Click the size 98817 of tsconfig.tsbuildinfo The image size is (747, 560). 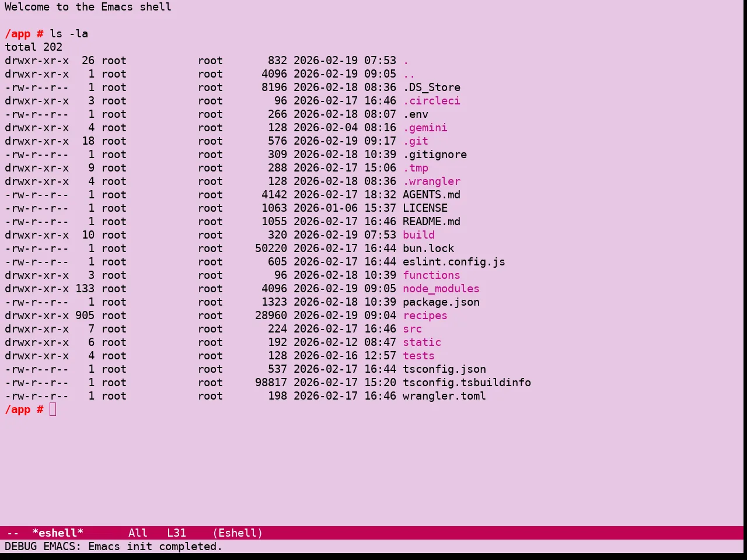coord(271,383)
